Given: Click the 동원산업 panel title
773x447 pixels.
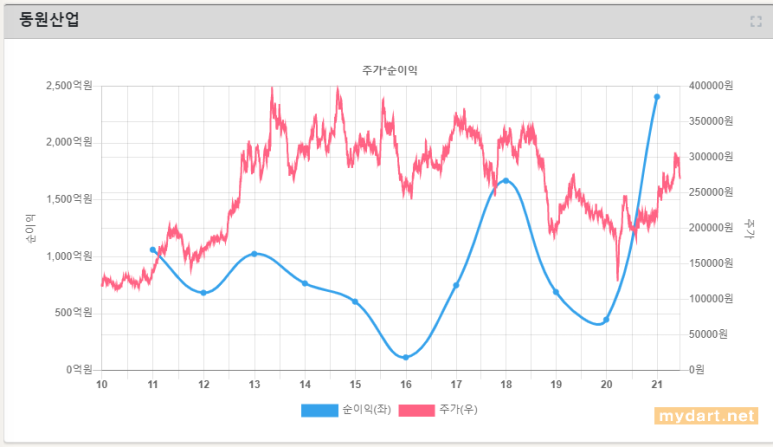Looking at the screenshot, I should pyautogui.click(x=49, y=20).
